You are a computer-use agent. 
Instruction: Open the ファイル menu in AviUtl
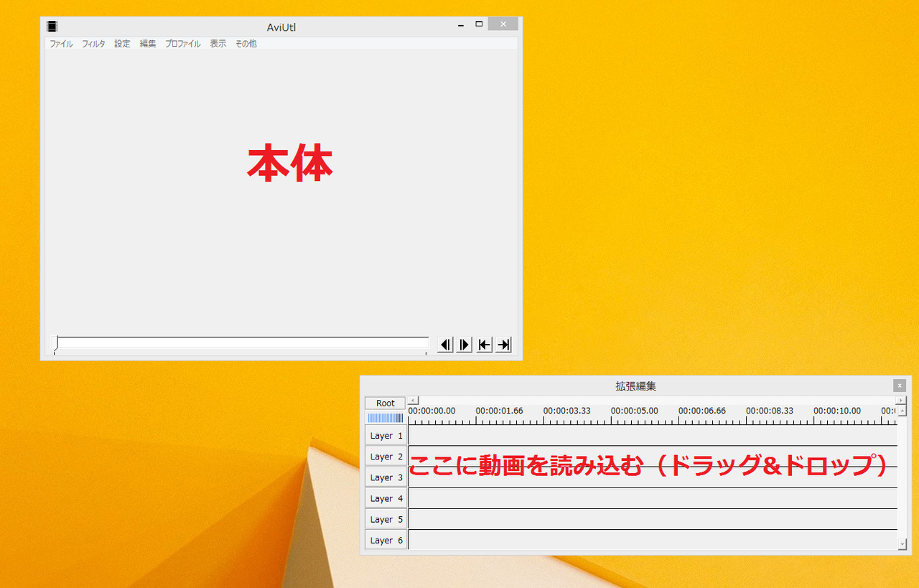point(61,44)
